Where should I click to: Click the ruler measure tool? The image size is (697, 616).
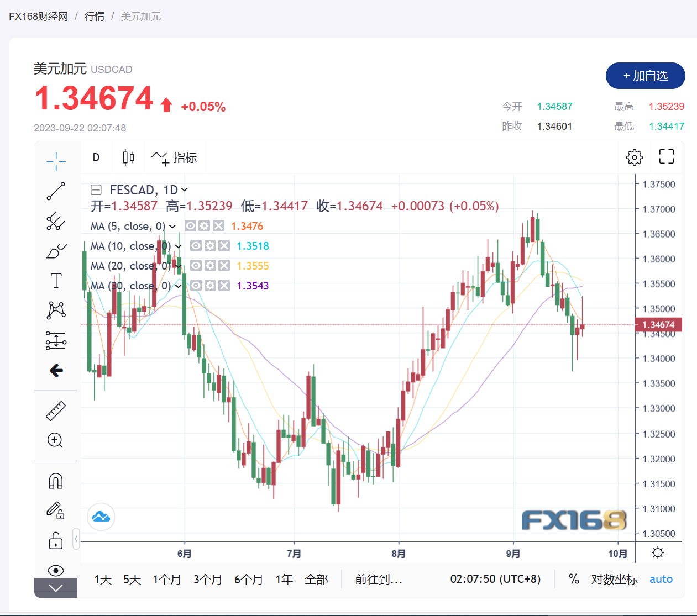point(56,411)
